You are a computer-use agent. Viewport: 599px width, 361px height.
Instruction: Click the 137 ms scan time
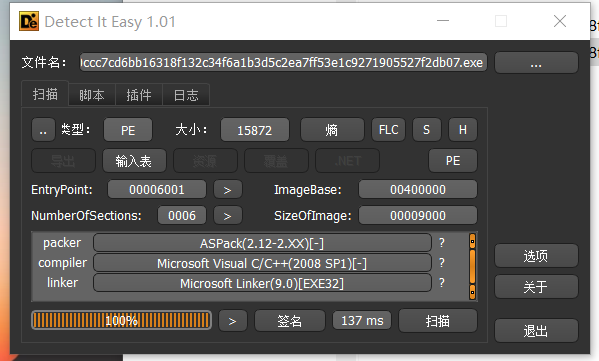(x=362, y=320)
